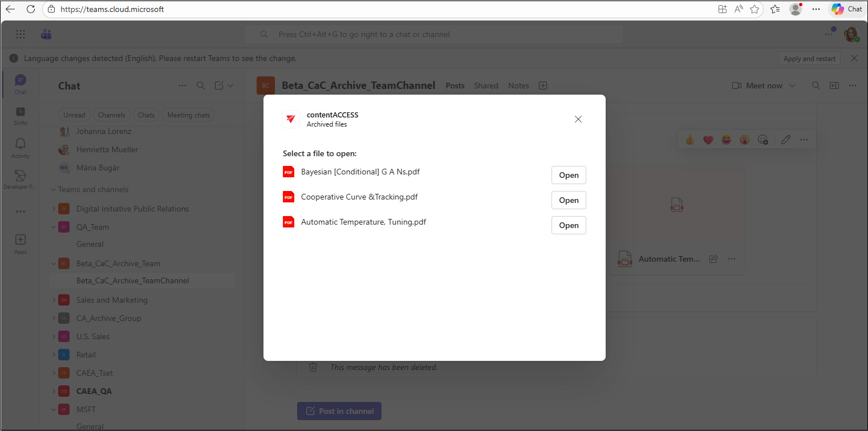Click the Teams search box
The width and height of the screenshot is (868, 431).
[433, 34]
